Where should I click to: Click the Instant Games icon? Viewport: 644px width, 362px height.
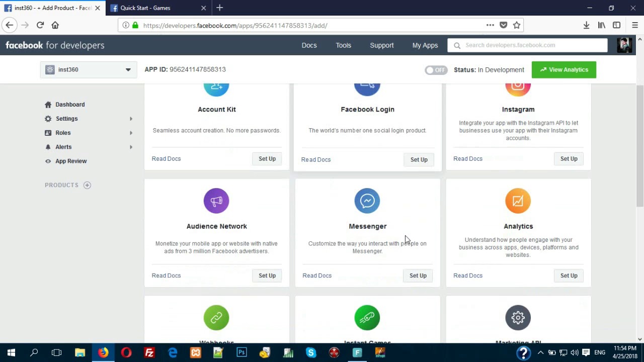coord(367,318)
